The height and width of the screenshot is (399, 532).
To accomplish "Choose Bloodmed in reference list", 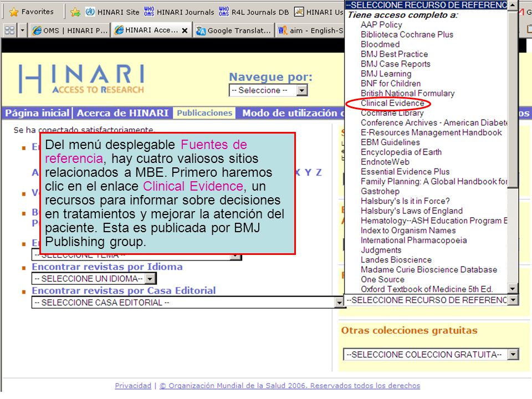I will (380, 44).
